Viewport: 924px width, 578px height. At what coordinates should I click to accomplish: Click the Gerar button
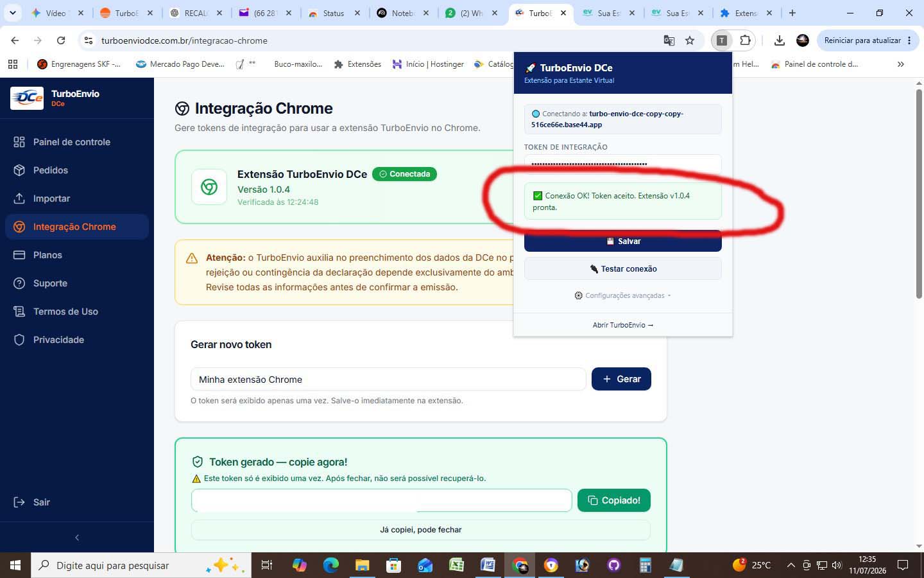pos(621,379)
